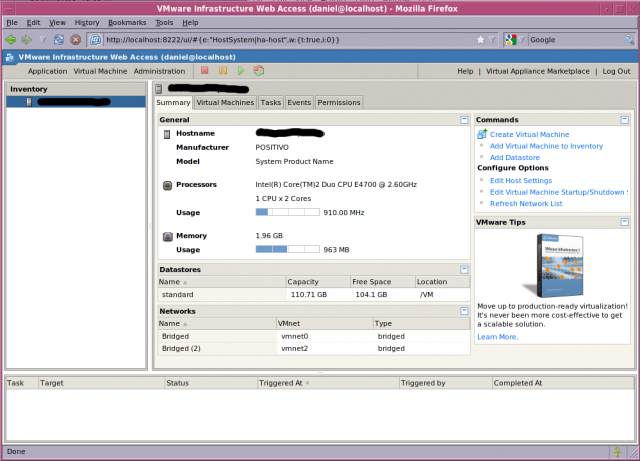640x461 pixels.
Task: Open the Firefox History menu
Action: 87,23
